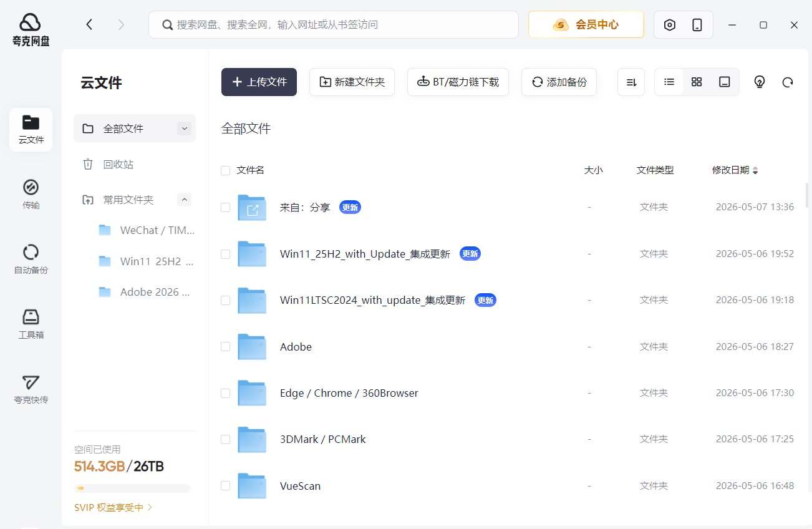Check the Adobe row checkbox

tap(226, 347)
